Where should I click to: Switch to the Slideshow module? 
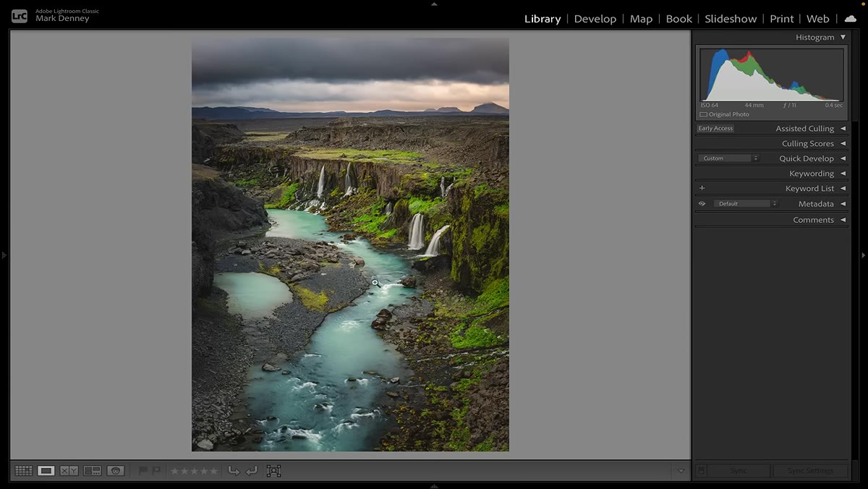731,19
